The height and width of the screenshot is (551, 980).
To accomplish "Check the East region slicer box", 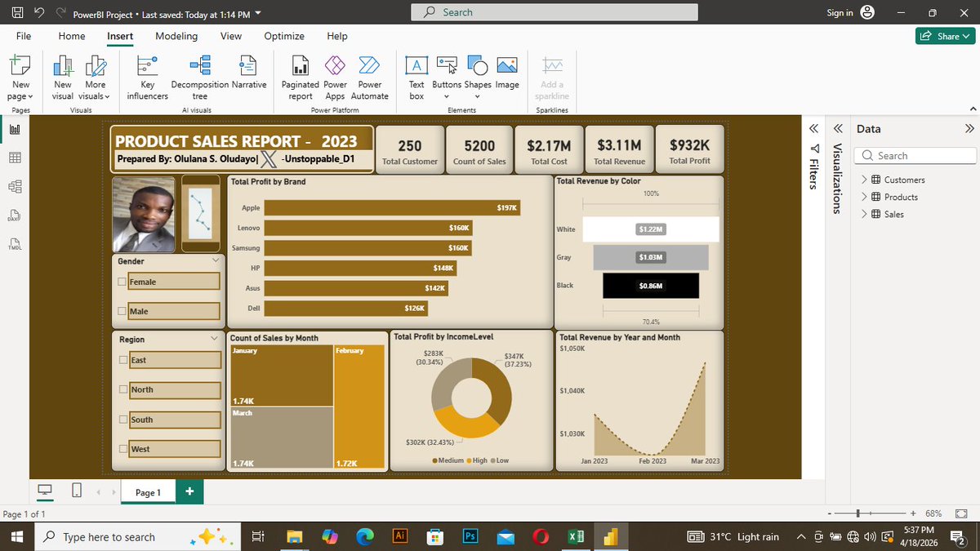I will [122, 360].
